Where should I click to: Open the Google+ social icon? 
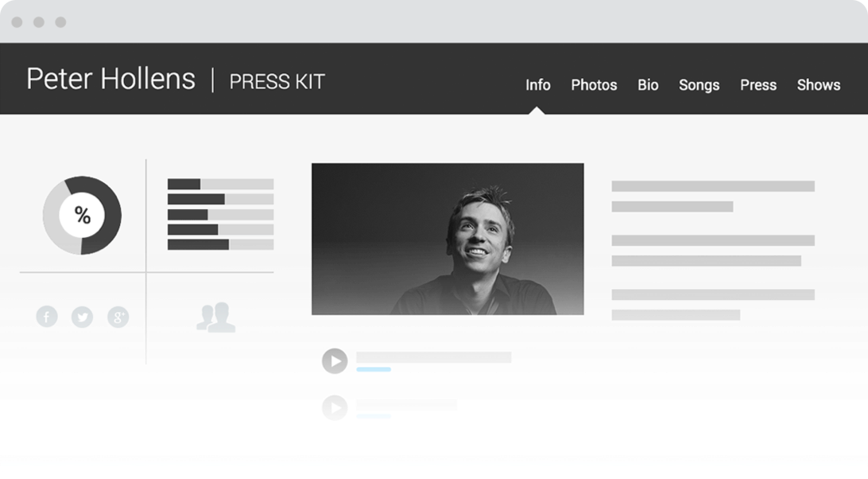point(118,317)
